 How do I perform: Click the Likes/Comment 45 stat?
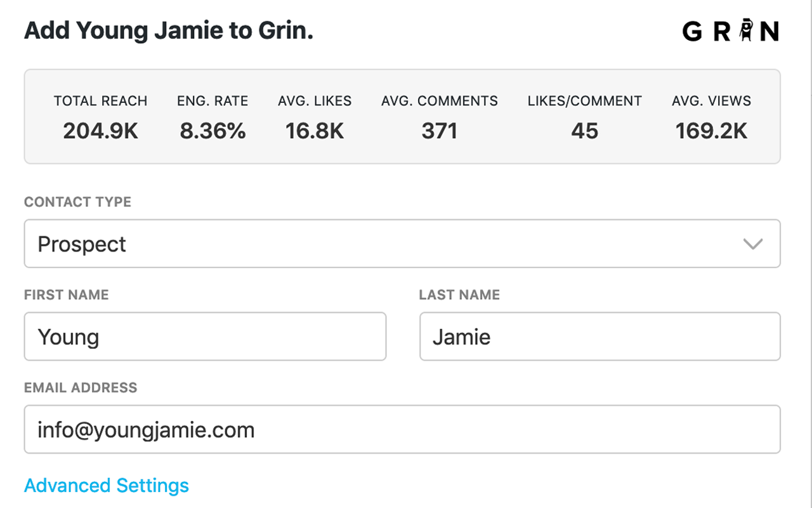coord(585,118)
